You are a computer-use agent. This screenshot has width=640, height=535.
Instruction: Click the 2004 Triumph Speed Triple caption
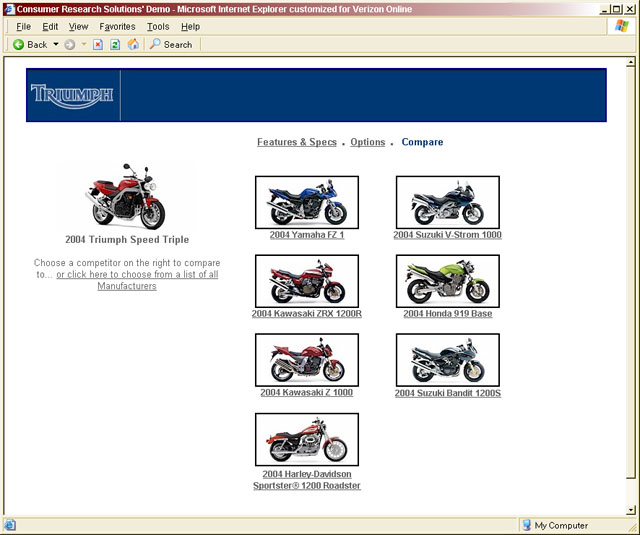[127, 240]
